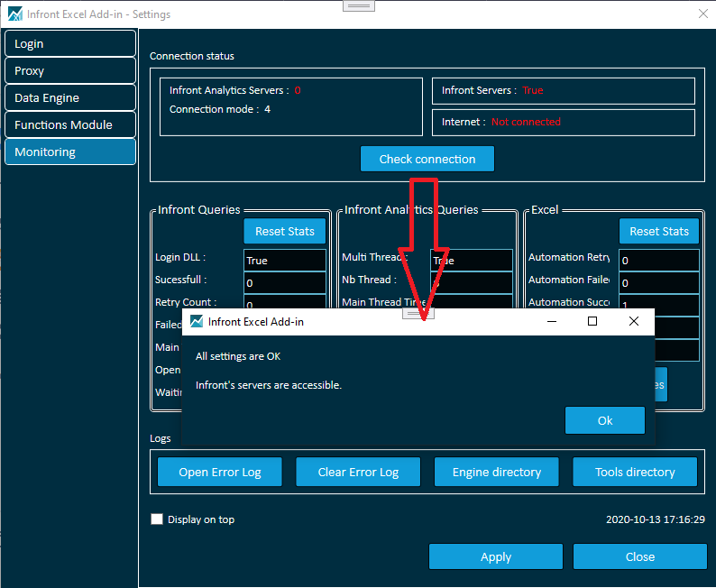Screen dimensions: 716x588
Task: Confirm the dialog with Ok button
Action: tap(604, 420)
